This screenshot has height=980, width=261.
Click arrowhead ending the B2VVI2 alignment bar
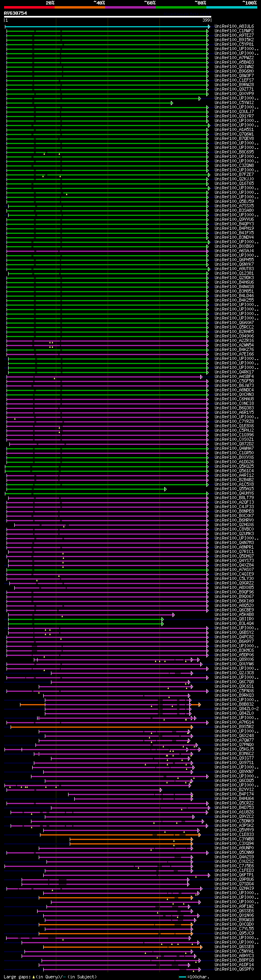click(161, 790)
